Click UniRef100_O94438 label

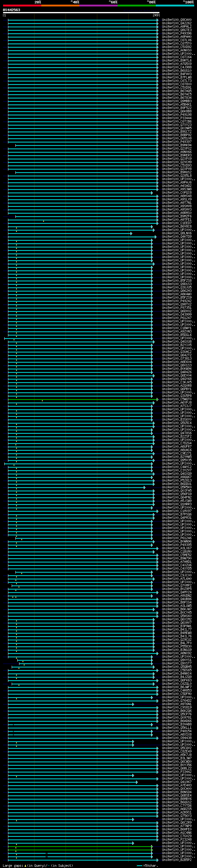pyautogui.click(x=176, y=738)
